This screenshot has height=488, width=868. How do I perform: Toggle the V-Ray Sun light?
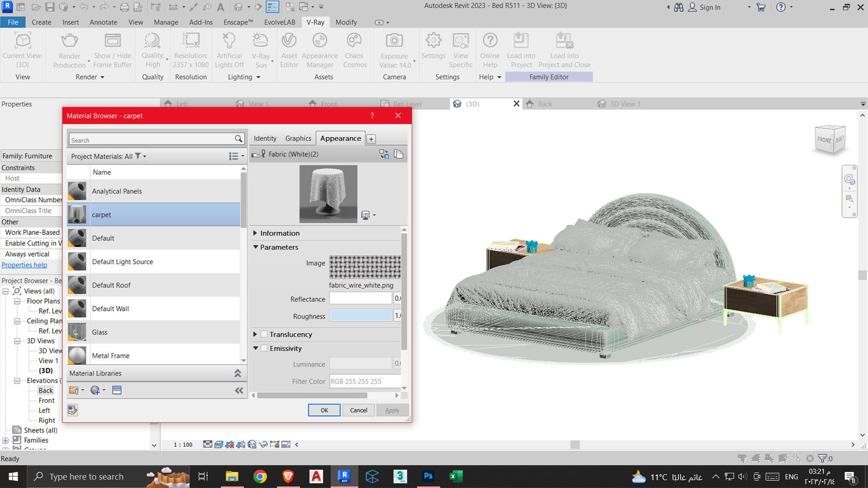(x=261, y=51)
